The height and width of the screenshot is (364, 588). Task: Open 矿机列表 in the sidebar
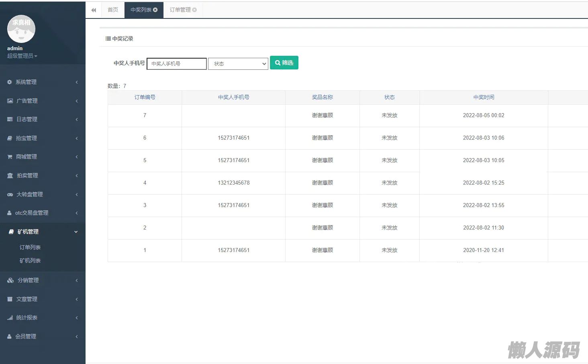click(x=30, y=261)
